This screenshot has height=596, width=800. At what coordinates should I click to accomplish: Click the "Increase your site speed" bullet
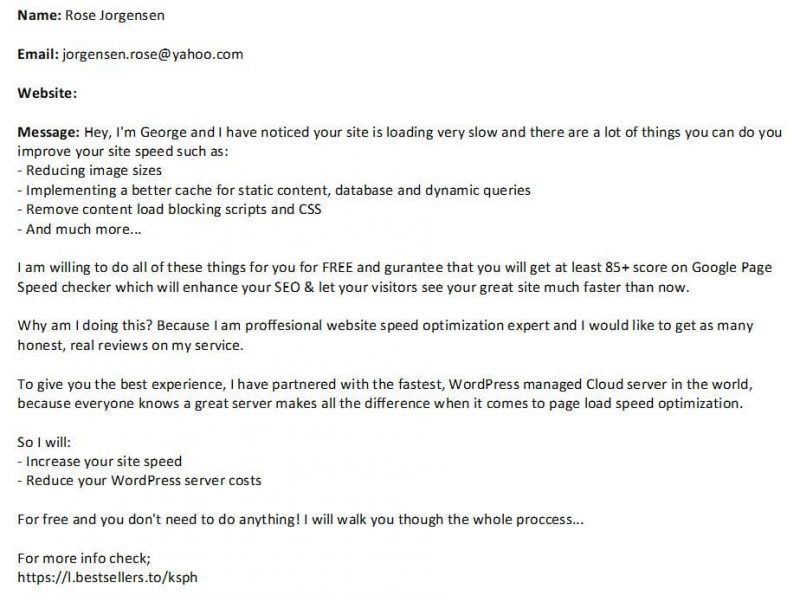click(104, 461)
